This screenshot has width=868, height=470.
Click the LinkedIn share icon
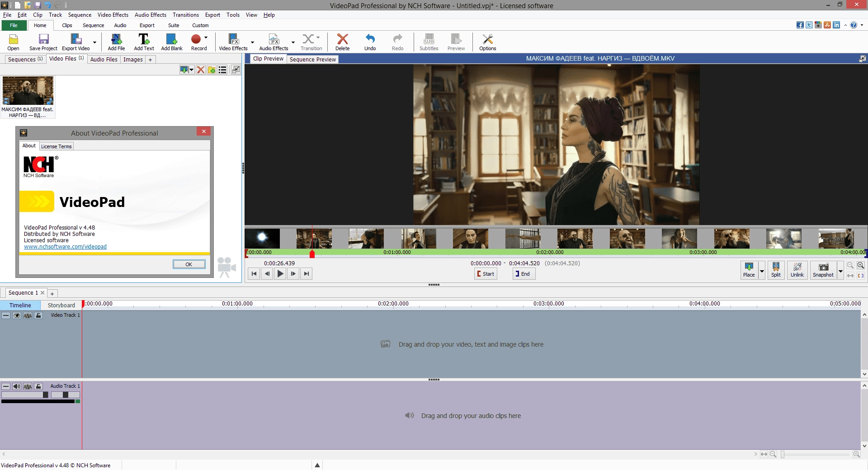point(836,25)
